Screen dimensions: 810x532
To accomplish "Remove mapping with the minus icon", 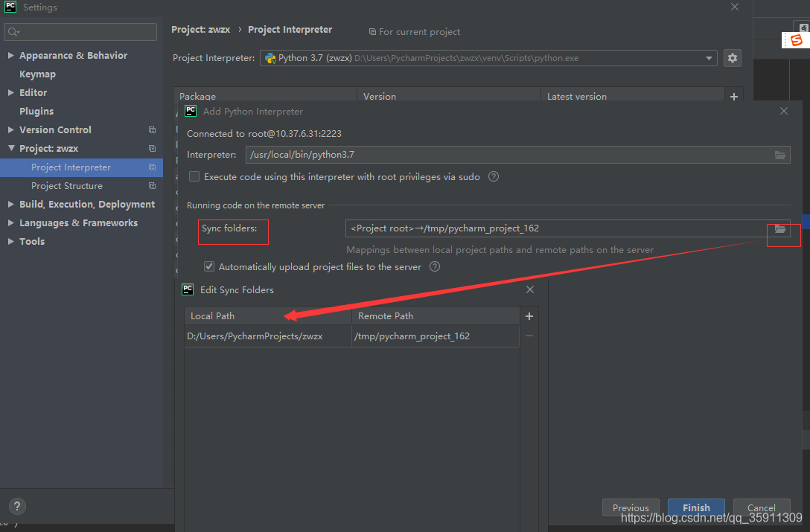I will (x=529, y=336).
